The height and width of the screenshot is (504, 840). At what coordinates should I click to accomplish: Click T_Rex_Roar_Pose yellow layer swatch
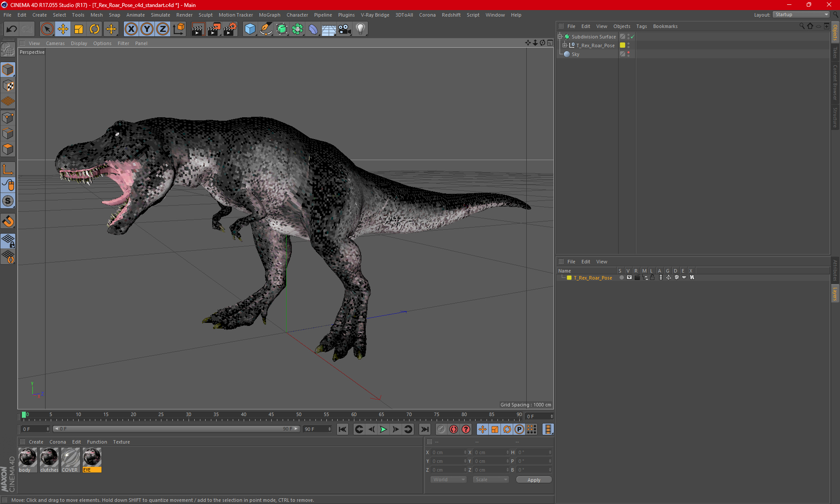click(x=623, y=45)
